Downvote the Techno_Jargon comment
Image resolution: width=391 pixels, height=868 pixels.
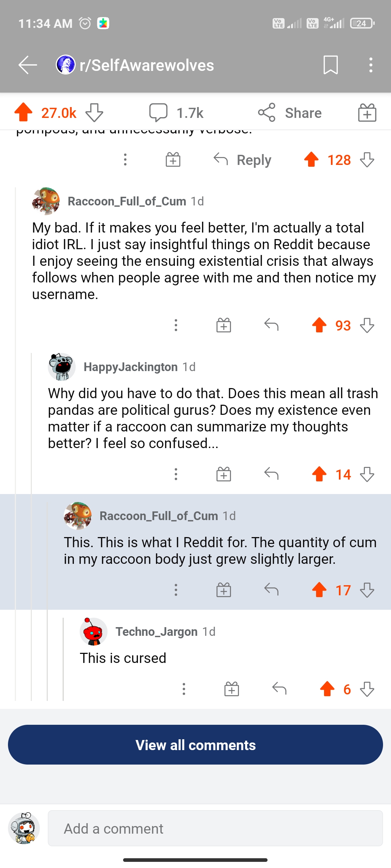[367, 689]
